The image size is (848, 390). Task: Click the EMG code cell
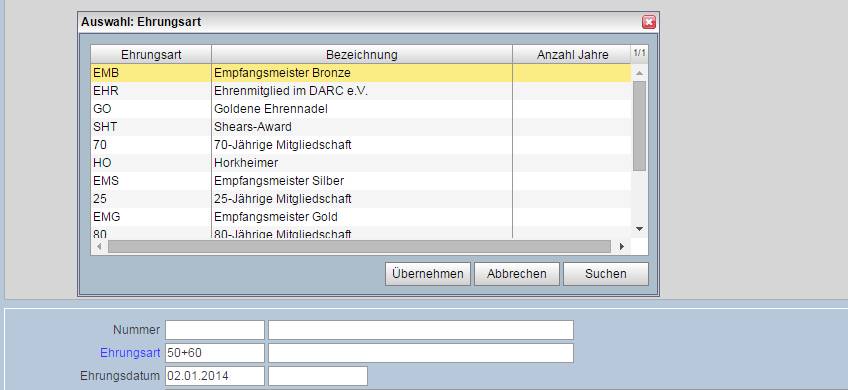coord(151,217)
